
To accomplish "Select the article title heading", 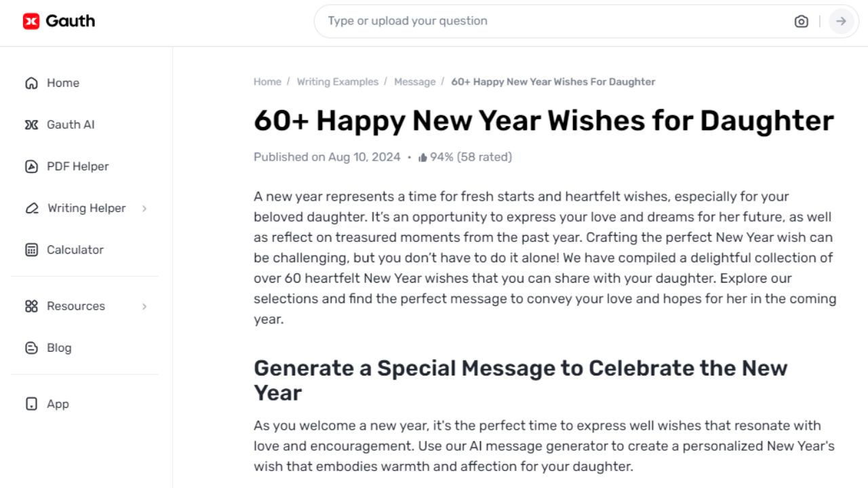I will (x=542, y=121).
